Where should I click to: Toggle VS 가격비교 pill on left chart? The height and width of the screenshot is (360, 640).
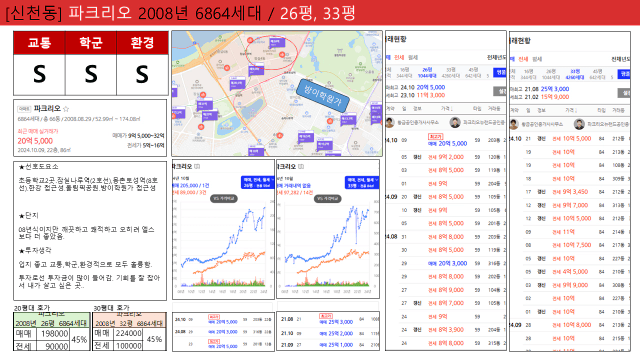[224, 199]
